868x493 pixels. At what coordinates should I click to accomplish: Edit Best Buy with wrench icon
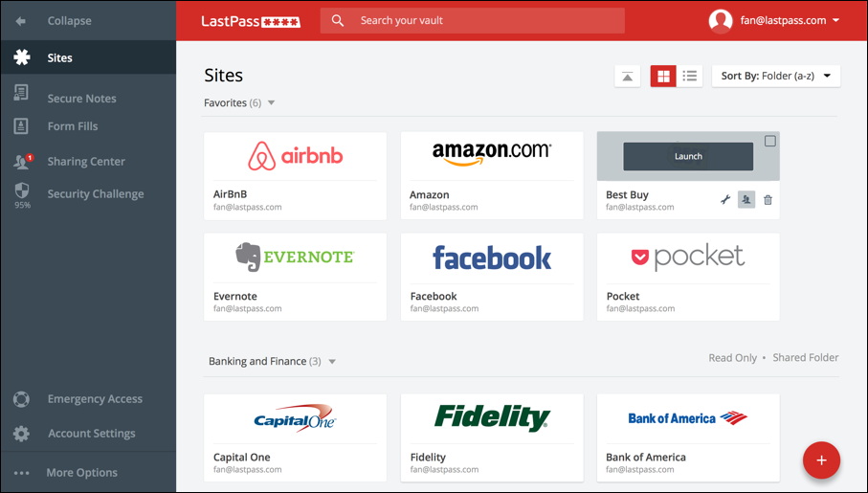[725, 200]
